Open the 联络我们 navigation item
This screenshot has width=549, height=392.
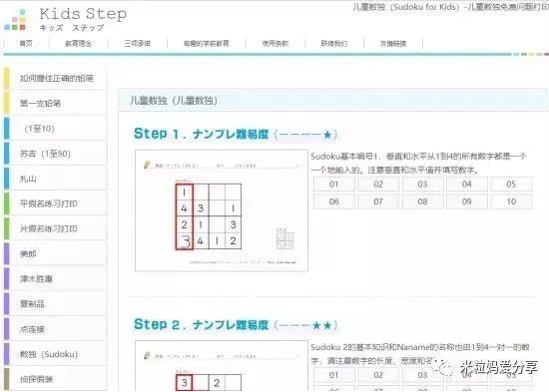[334, 44]
